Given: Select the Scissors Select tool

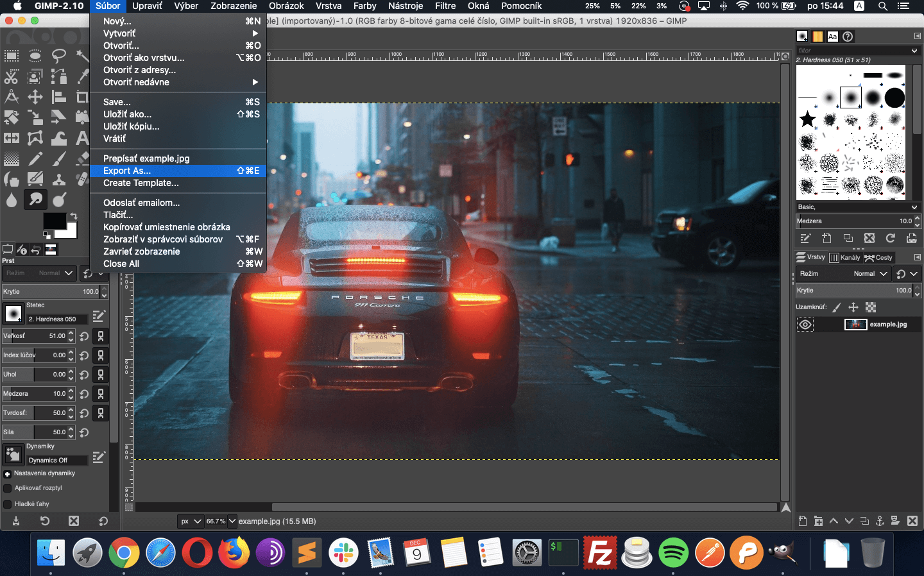Looking at the screenshot, I should pos(12,77).
